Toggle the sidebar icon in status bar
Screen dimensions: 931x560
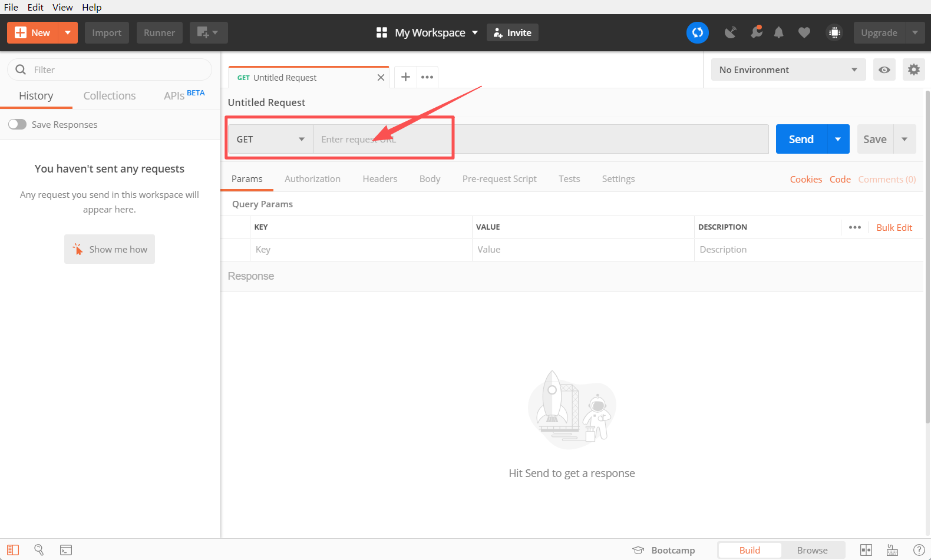[13, 550]
